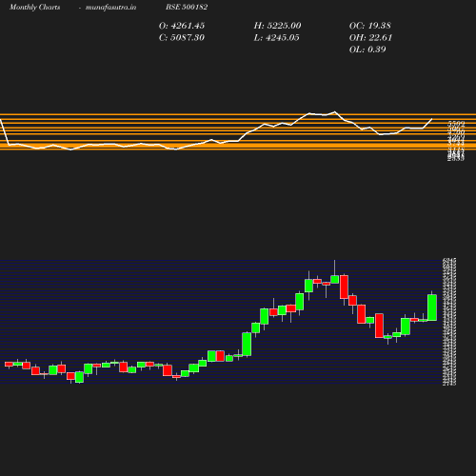The height and width of the screenshot is (476, 476).
Task: Select the latest tall green candlestick
Action: [432, 307]
